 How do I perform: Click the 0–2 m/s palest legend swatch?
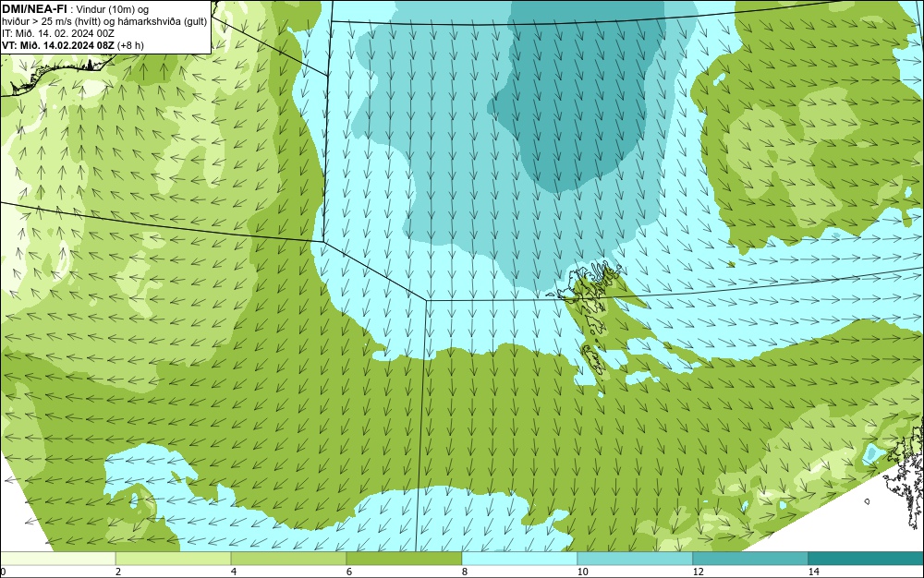[x=57, y=558]
